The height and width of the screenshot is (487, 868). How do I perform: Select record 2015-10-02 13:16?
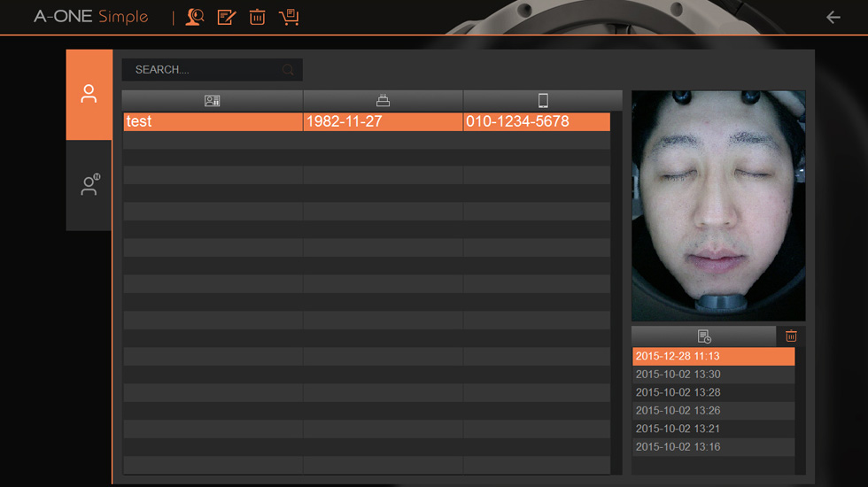pos(714,447)
